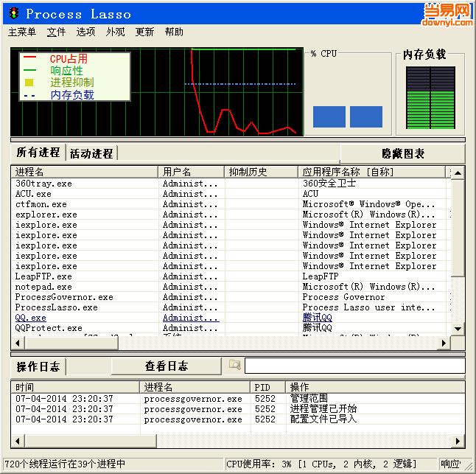This screenshot has width=476, height=474.
Task: Click the process list scroll-left arrow
Action: tap(17, 343)
